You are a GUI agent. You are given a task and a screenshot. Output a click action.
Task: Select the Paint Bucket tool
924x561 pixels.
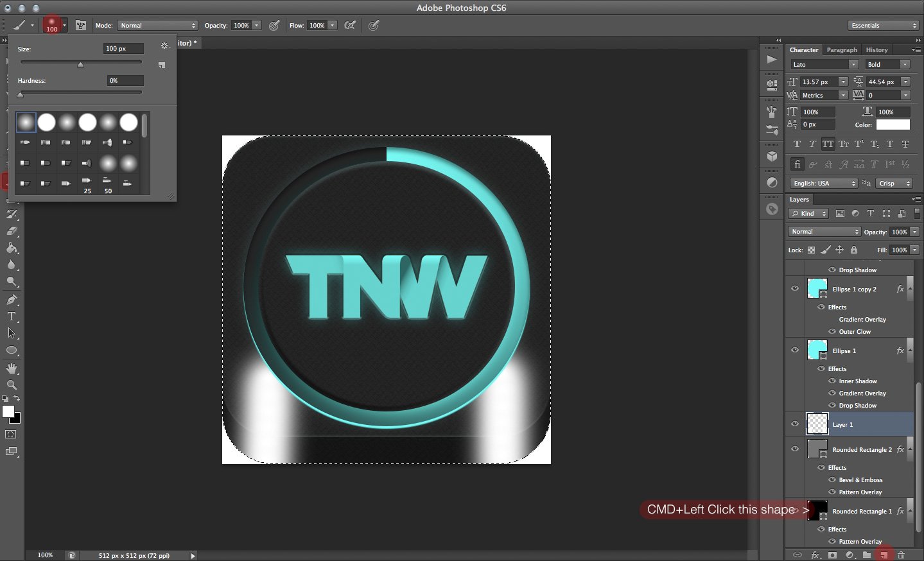pyautogui.click(x=12, y=248)
